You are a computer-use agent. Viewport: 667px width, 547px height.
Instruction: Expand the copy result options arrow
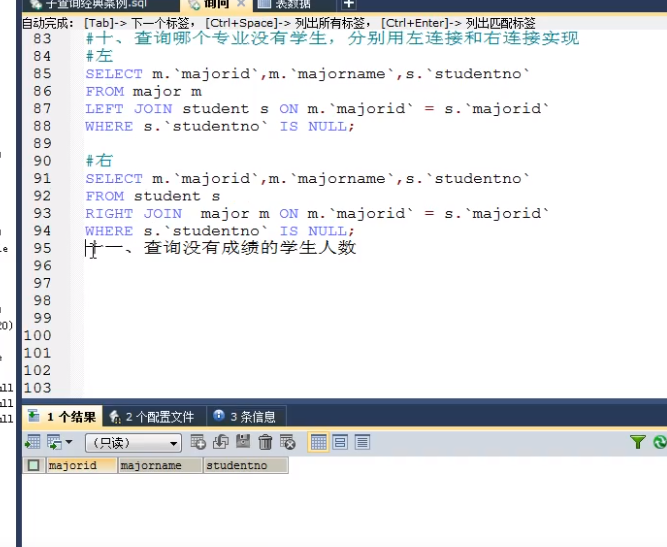point(69,442)
